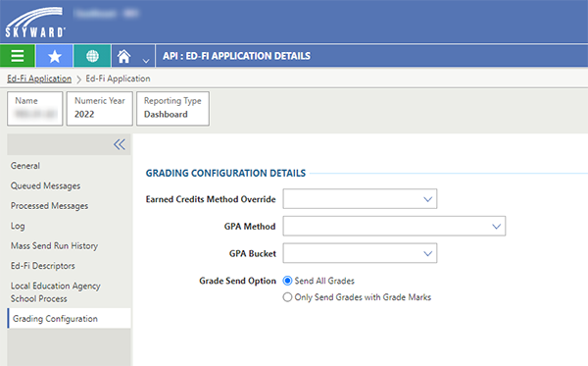588x366 pixels.
Task: Open the GPA Bucket dropdown
Action: (360, 253)
